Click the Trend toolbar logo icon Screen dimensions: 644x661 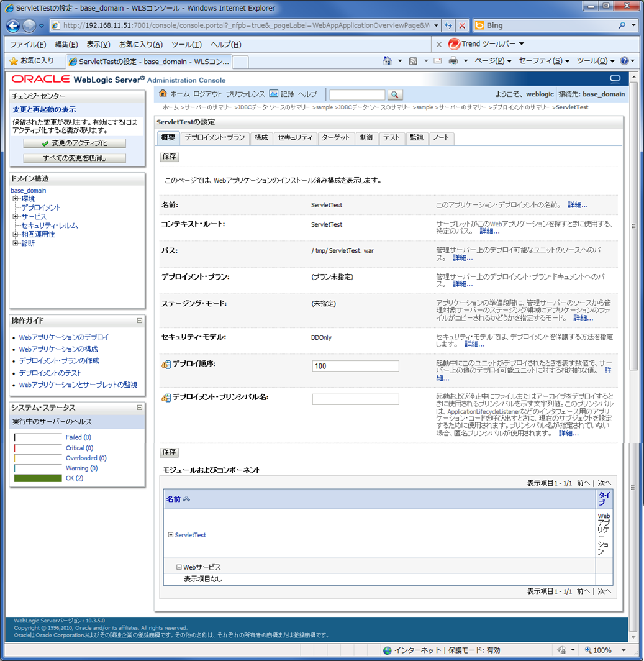(454, 44)
